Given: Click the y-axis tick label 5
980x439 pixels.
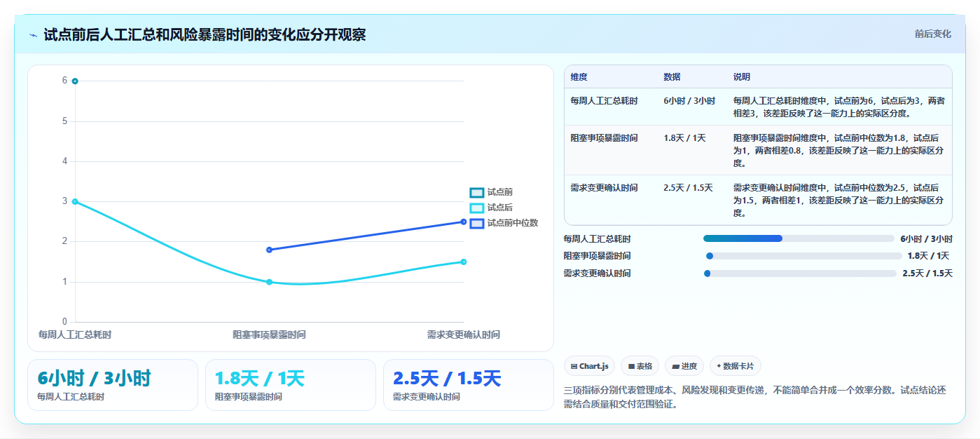Looking at the screenshot, I should [65, 121].
